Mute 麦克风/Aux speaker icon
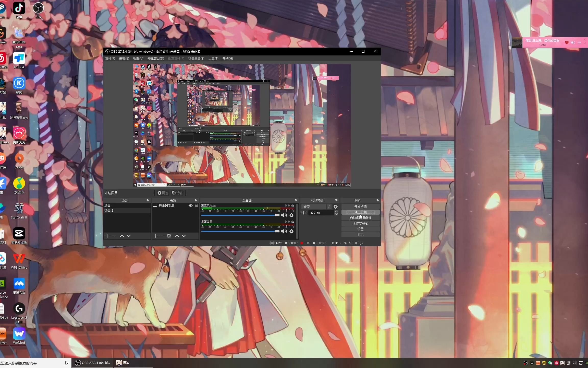This screenshot has width=588, height=368. (x=284, y=215)
